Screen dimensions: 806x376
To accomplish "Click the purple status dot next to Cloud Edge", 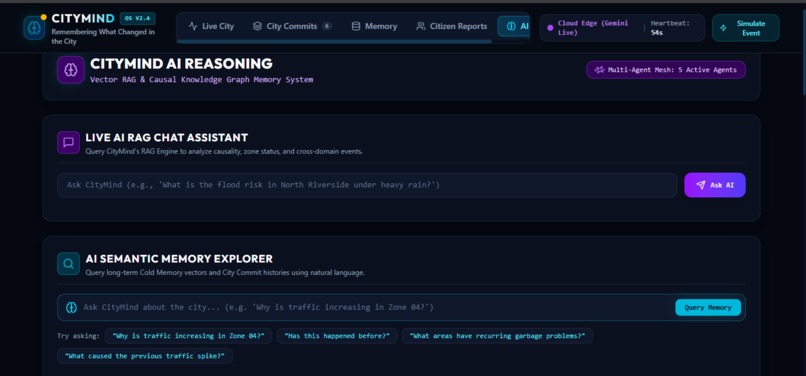I will 550,28.
